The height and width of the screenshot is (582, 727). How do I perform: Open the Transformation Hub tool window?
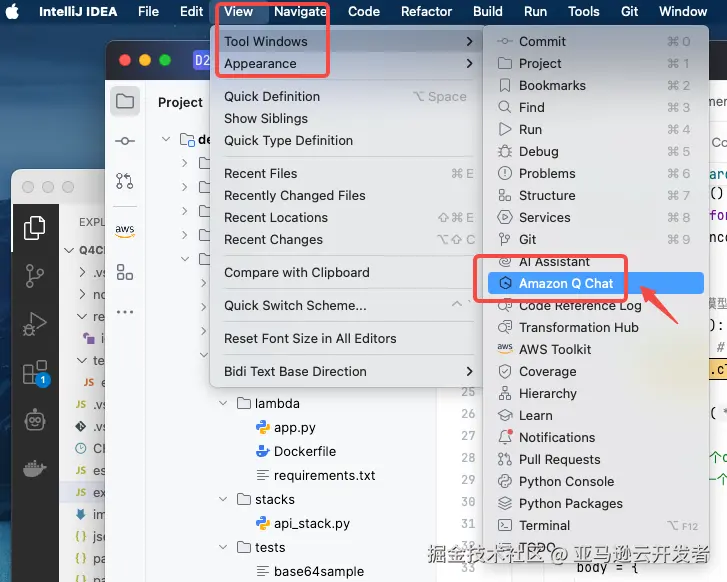pos(596,327)
